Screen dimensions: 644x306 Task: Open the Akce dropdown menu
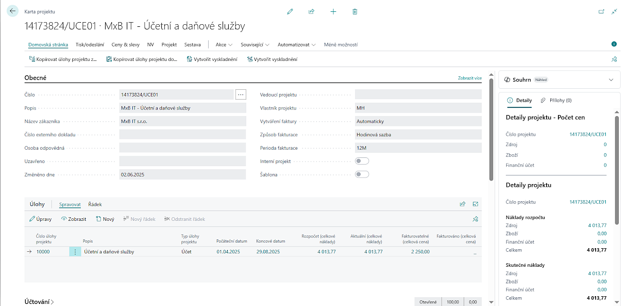(224, 45)
